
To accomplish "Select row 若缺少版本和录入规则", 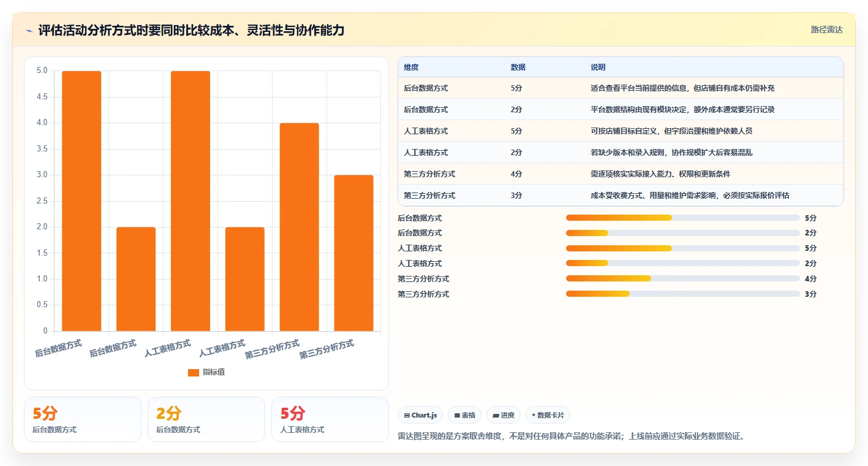I will tap(621, 152).
